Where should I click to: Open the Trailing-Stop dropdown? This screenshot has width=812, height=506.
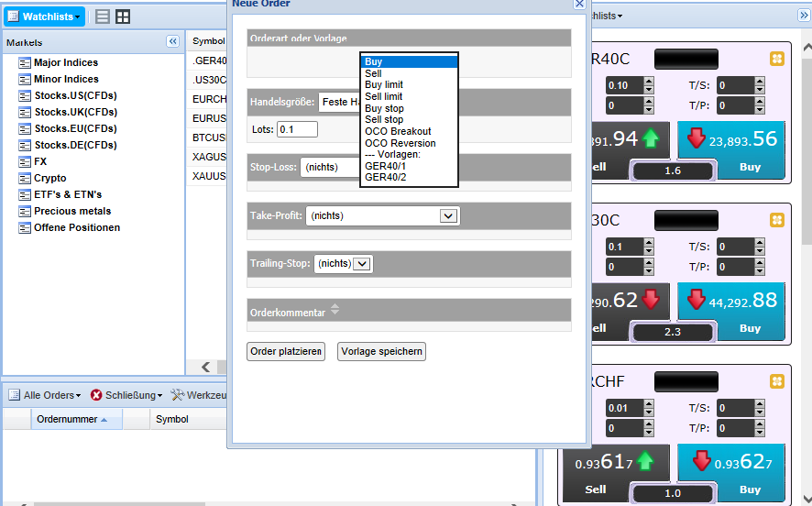tap(362, 264)
